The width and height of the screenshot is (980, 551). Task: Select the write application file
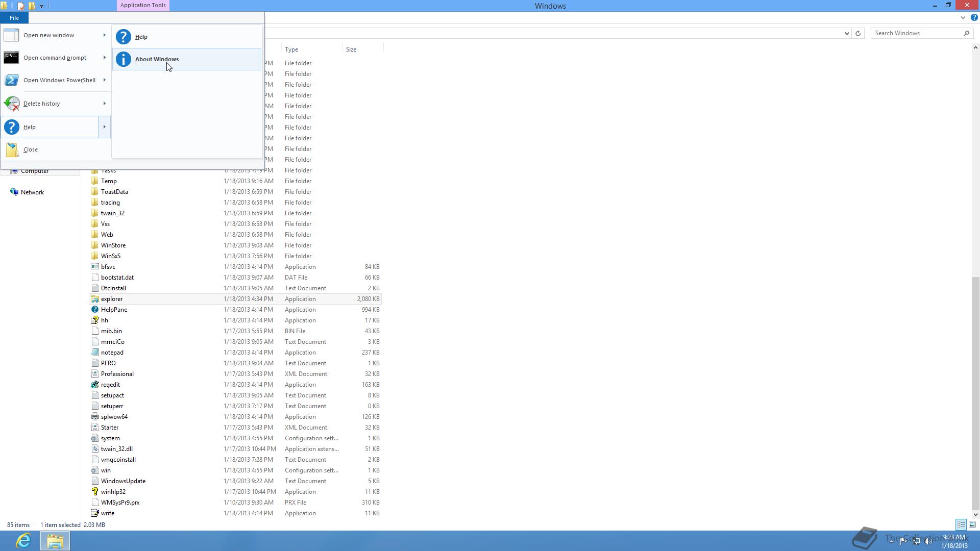point(107,513)
